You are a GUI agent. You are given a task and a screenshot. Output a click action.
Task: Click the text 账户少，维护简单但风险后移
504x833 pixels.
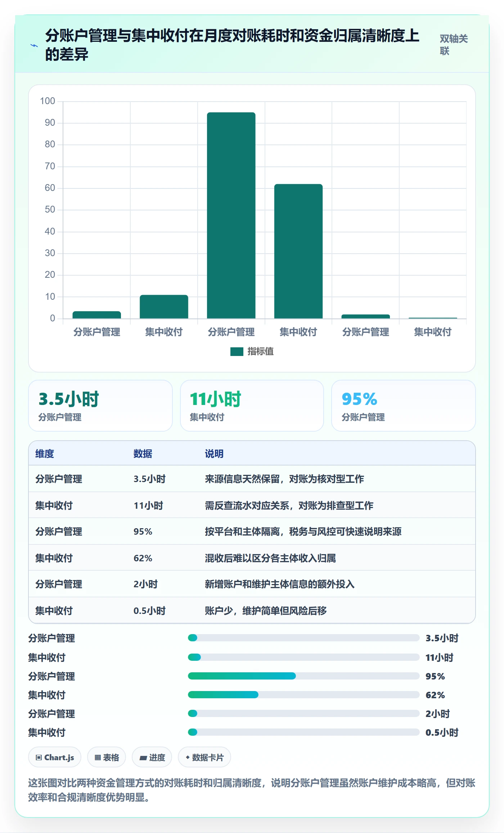click(x=266, y=611)
